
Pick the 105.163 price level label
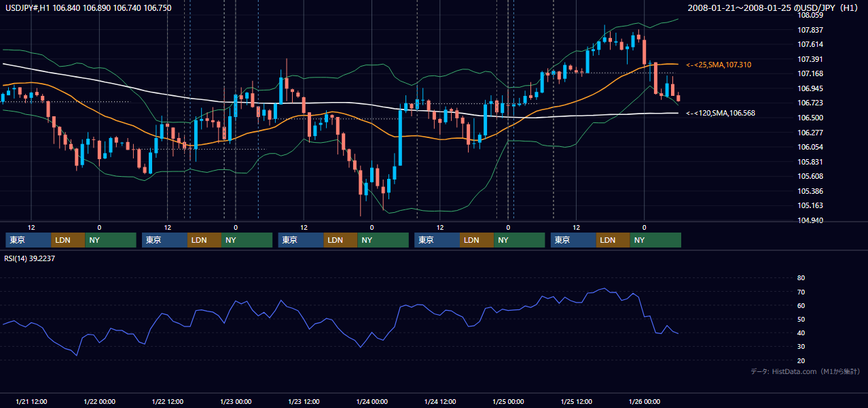click(x=810, y=205)
